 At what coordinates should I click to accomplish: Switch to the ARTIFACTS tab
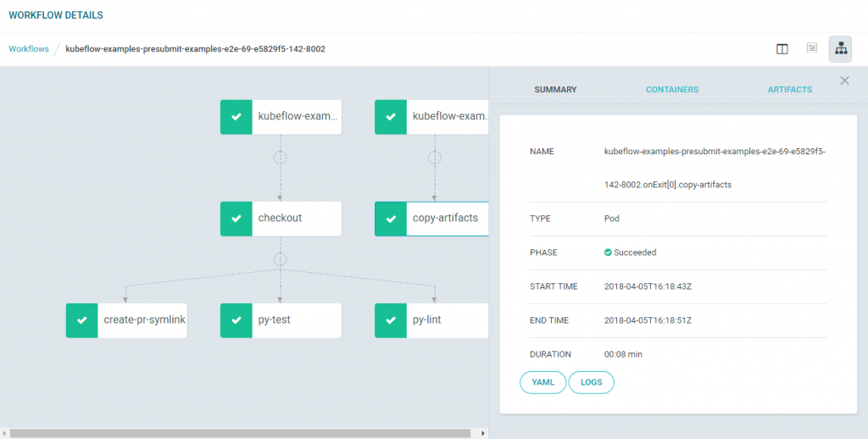pos(789,89)
